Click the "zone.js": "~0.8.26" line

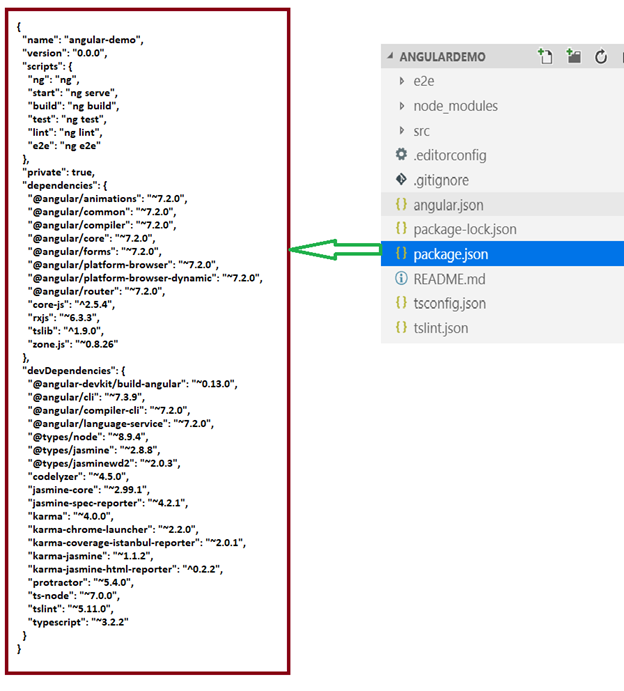click(x=73, y=344)
